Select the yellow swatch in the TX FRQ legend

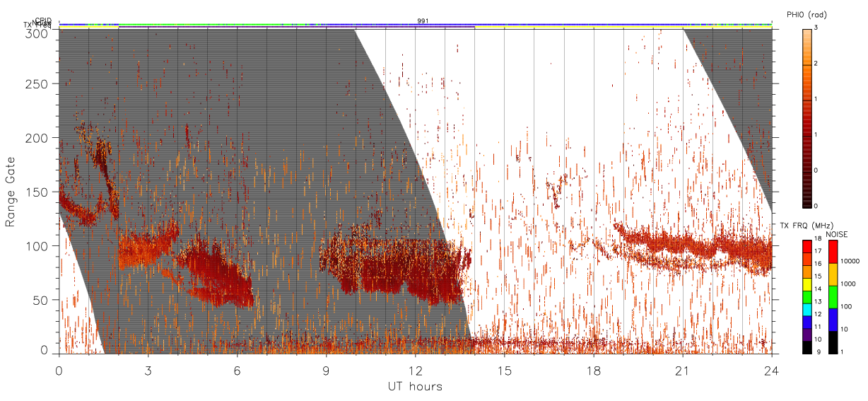tap(807, 284)
